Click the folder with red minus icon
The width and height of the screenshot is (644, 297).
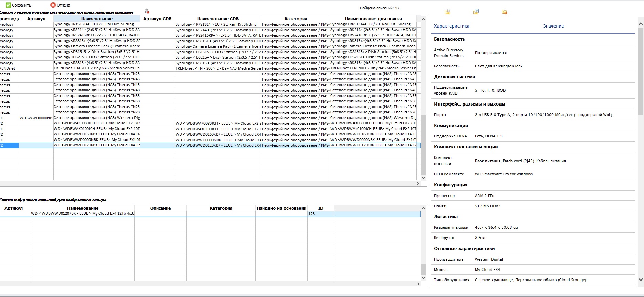[504, 12]
